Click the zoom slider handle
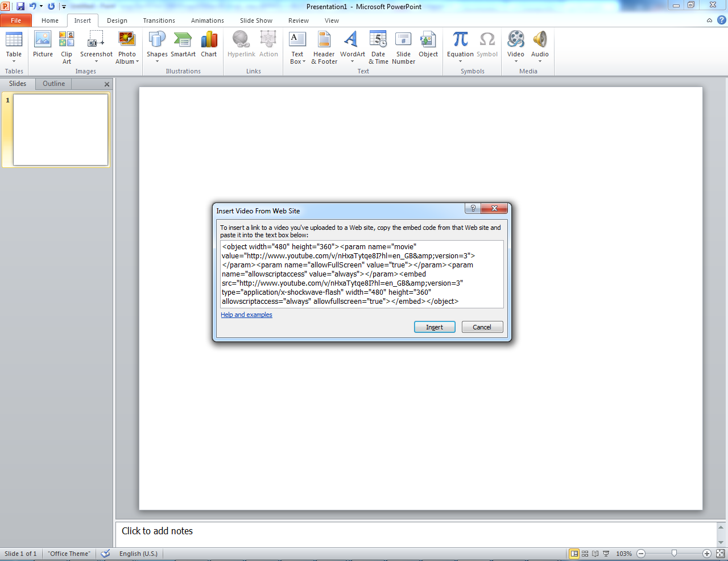The width and height of the screenshot is (728, 561). click(674, 553)
